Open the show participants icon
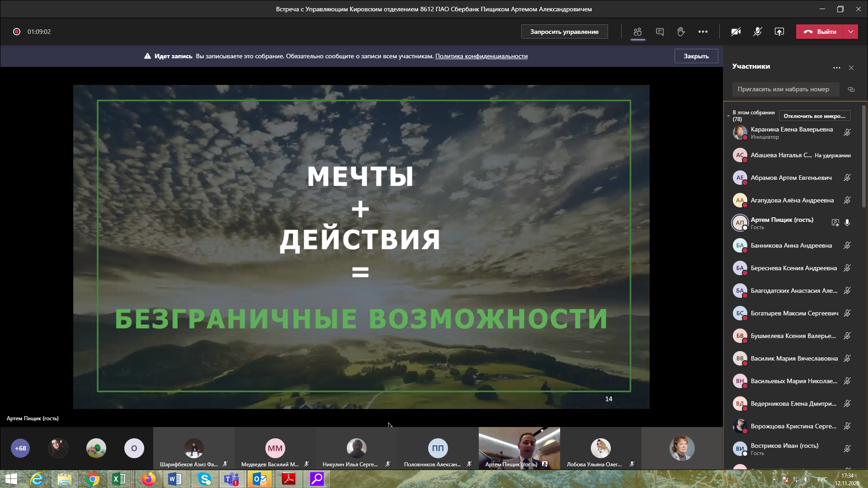868x488 pixels. (637, 32)
